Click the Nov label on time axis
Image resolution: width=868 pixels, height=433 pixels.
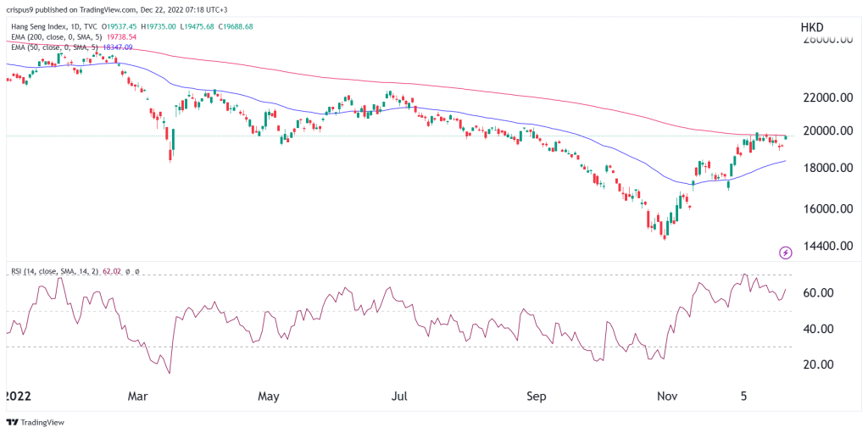click(669, 396)
